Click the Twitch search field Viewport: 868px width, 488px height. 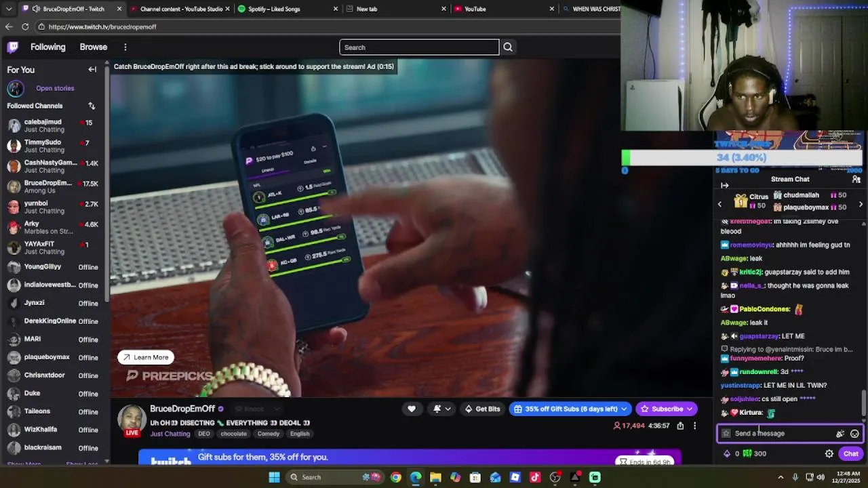(419, 47)
